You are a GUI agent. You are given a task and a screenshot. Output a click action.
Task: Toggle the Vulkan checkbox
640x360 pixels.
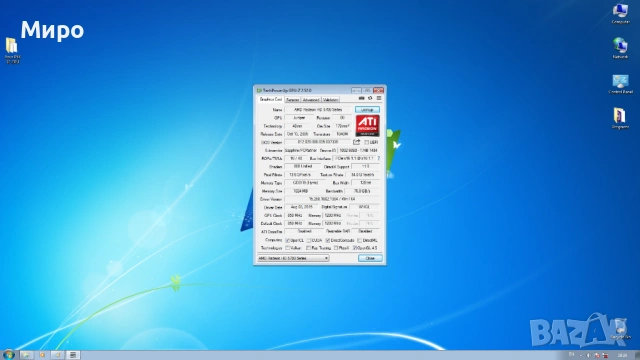[287, 248]
